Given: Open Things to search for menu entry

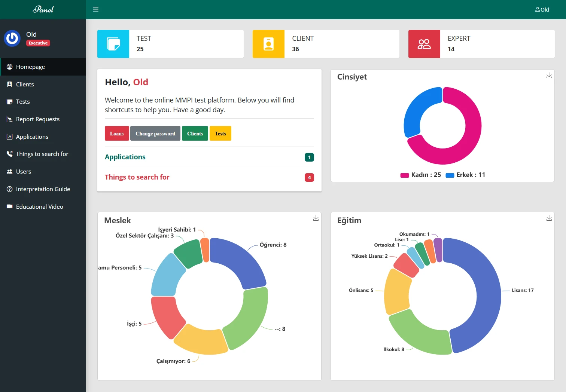Looking at the screenshot, I should pos(42,154).
